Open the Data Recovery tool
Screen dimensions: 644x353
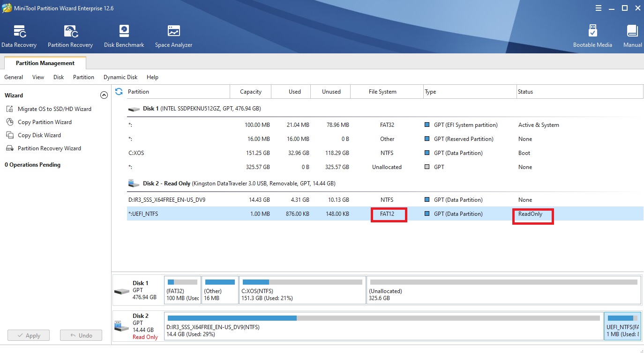click(x=19, y=36)
